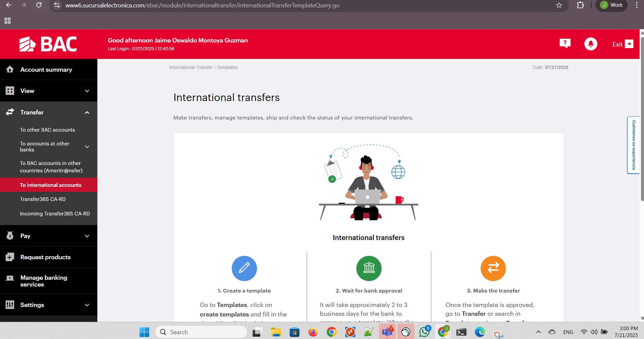Open Microsoft Edge from taskbar
The image size is (644, 339).
coord(480,332)
